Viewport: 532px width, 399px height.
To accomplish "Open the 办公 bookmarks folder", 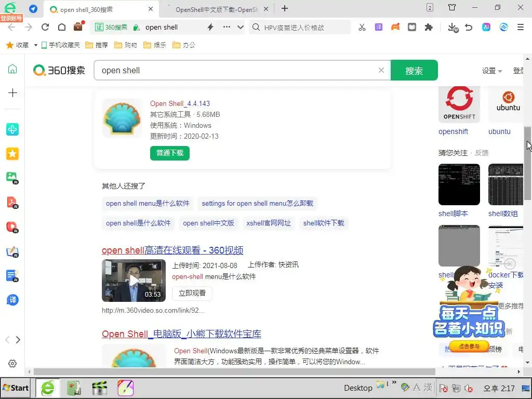I will tap(184, 45).
